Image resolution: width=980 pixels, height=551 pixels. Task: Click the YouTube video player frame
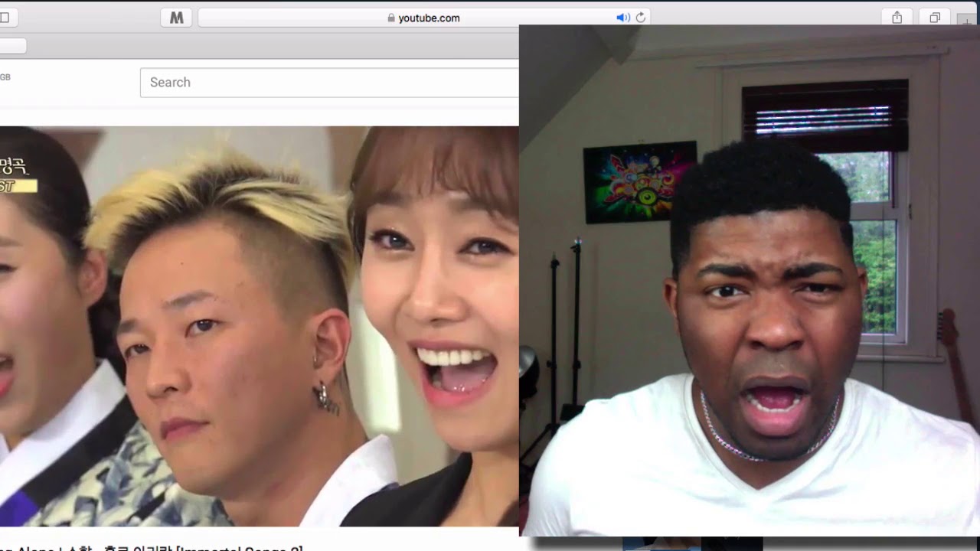[259, 326]
